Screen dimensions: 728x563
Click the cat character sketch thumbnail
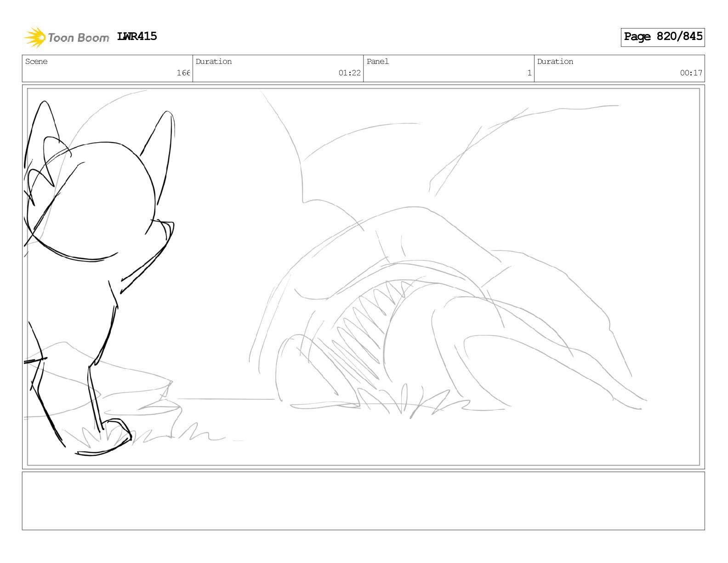[x=99, y=278]
